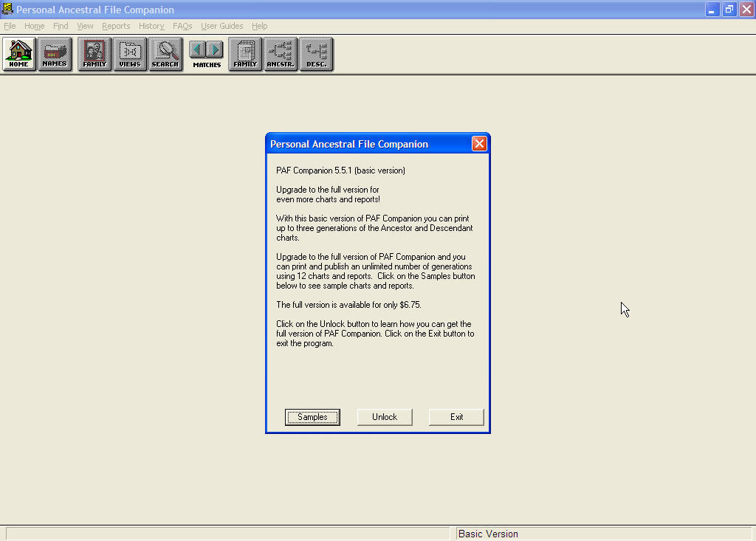Click the Family toolbar icon

[94, 53]
